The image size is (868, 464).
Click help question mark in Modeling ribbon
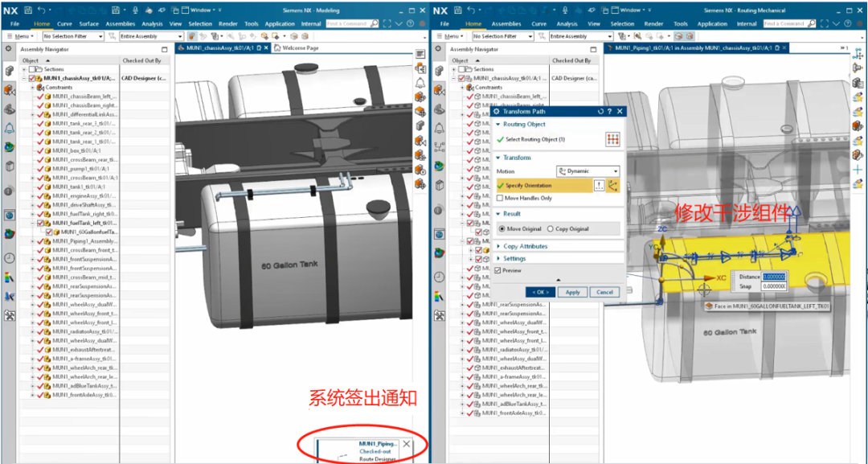coord(410,24)
